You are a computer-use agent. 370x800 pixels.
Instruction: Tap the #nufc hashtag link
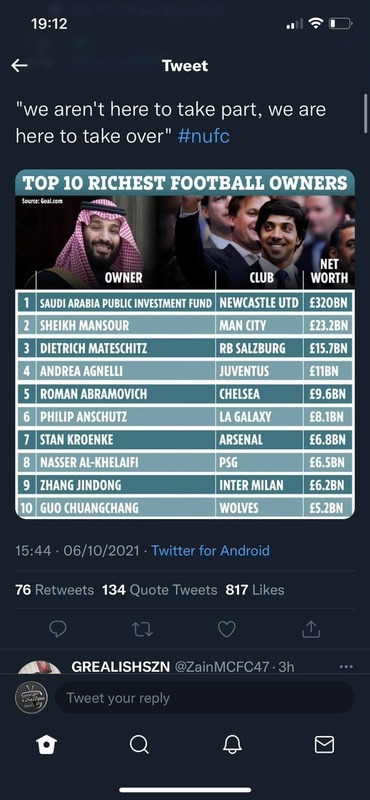[204, 136]
